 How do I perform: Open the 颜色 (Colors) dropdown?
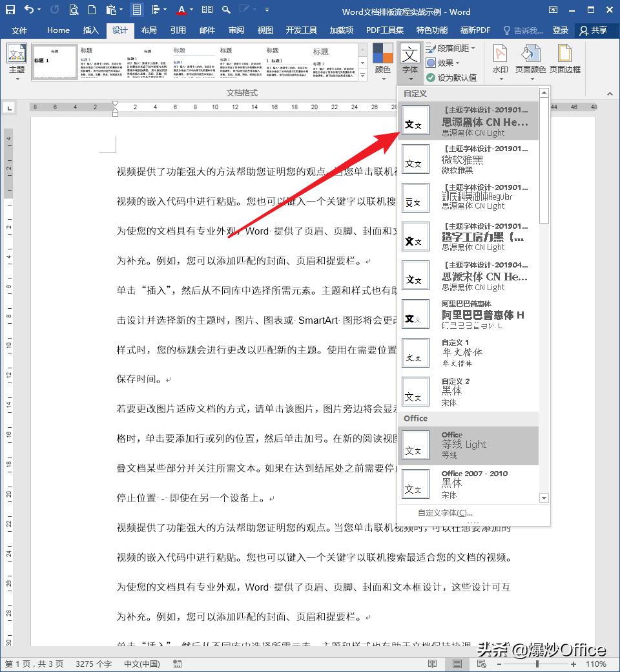(384, 61)
